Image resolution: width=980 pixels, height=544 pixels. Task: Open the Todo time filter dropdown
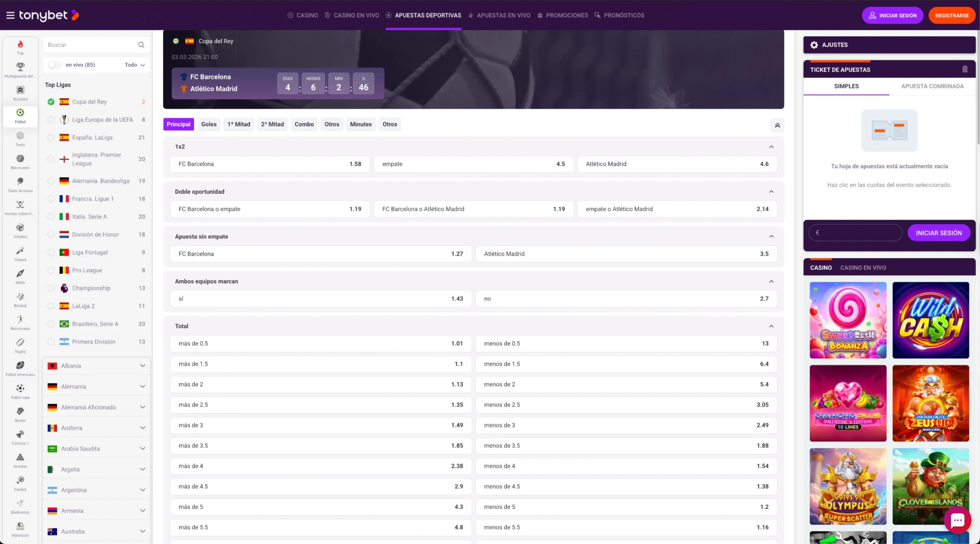[x=135, y=65]
